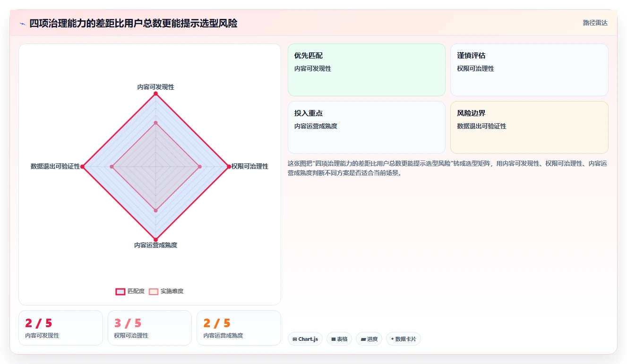Click the 进度 tag icon
The width and height of the screenshot is (627, 364).
point(363,339)
